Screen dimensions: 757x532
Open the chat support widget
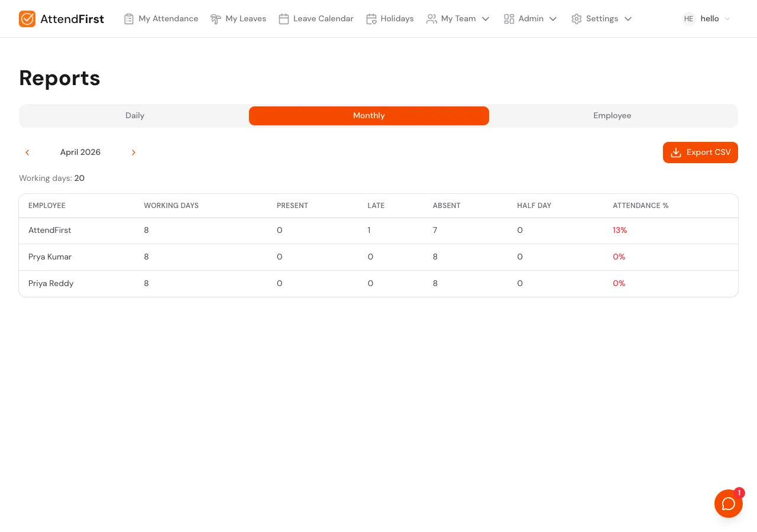(729, 503)
